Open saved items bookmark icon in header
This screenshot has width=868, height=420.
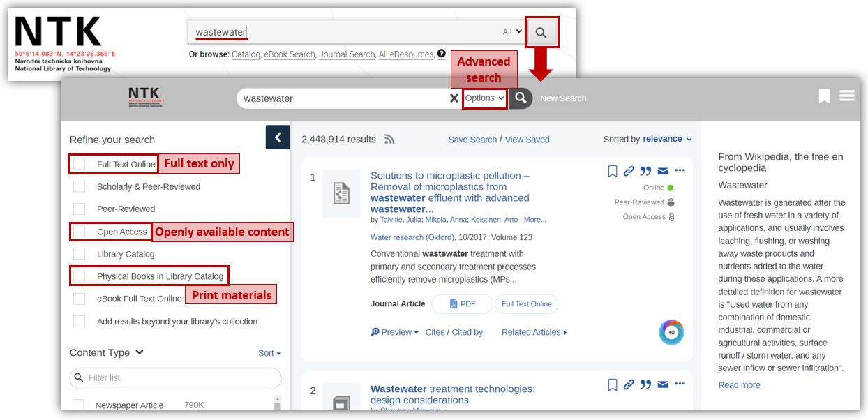point(824,96)
